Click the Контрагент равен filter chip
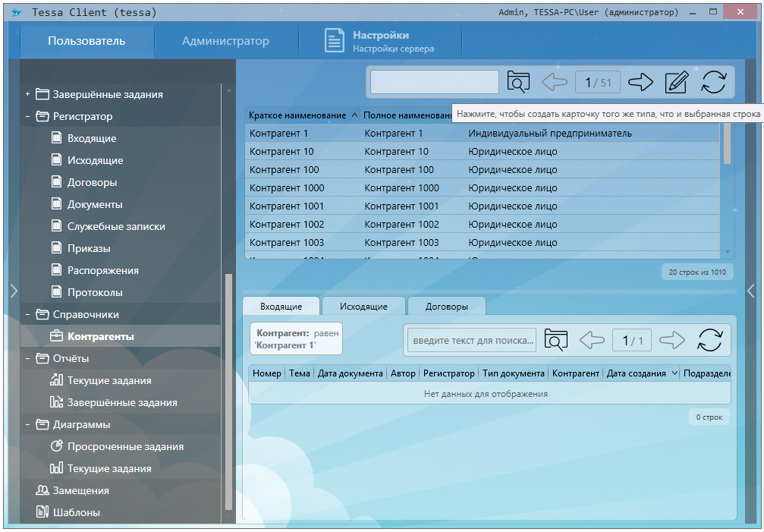Screen dimensions: 764x532 (x=297, y=339)
